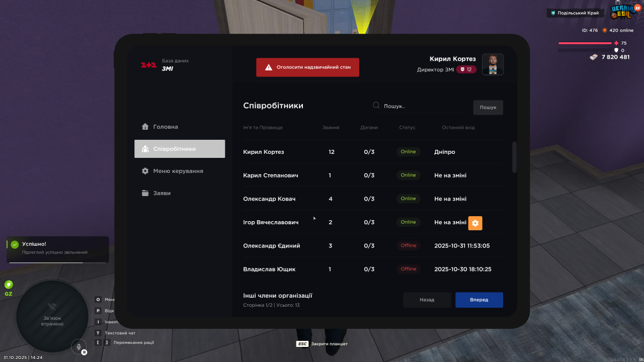Click Ім'я та Прізвище column header
The height and width of the screenshot is (362, 644).
point(263,128)
